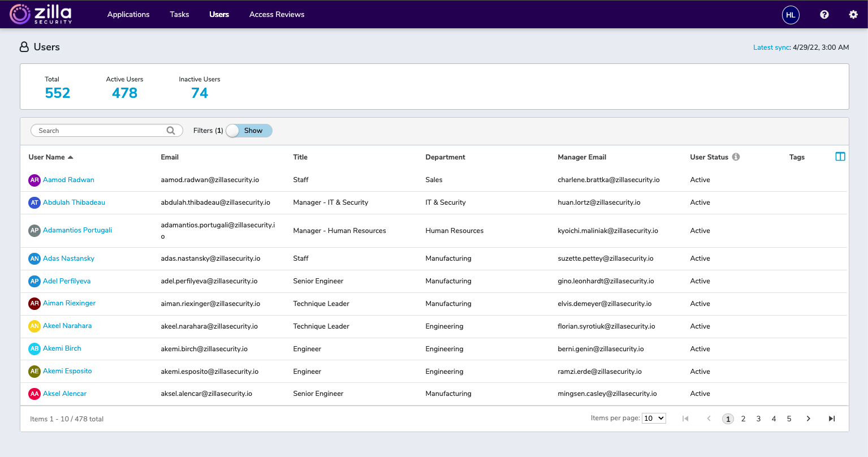
Task: Click the search magnifier icon
Action: pos(170,130)
